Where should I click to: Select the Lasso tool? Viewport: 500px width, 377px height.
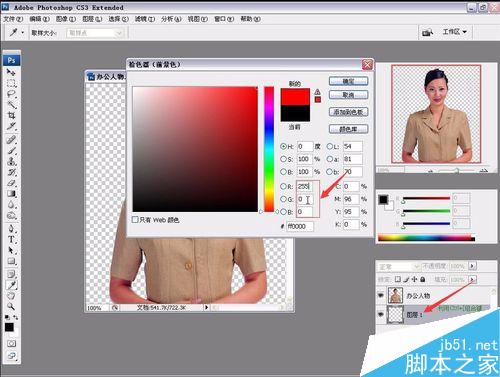[11, 94]
